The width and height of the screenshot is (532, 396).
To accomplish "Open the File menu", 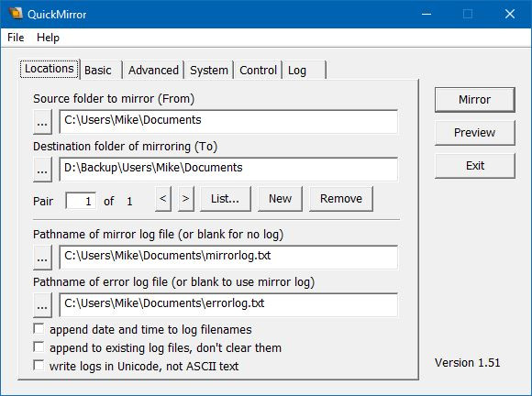I will pyautogui.click(x=16, y=38).
